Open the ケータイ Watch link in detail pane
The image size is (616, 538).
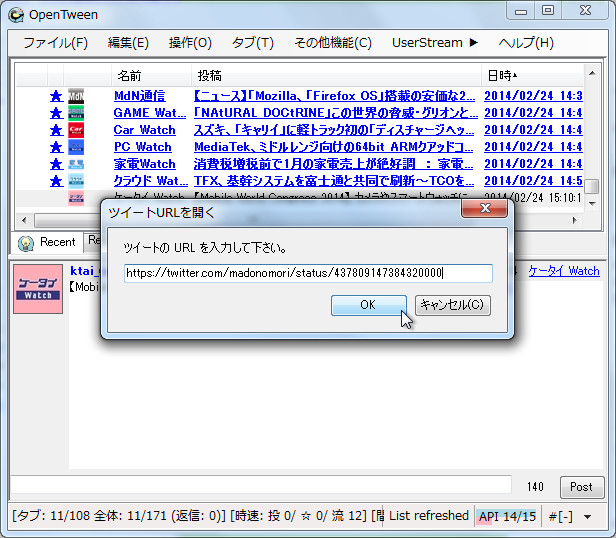coord(564,271)
